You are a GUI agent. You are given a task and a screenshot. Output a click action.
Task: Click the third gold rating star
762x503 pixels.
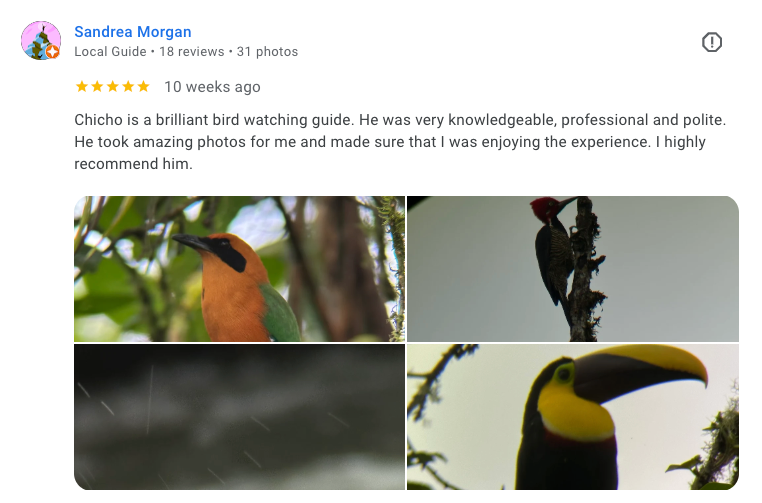tap(113, 87)
